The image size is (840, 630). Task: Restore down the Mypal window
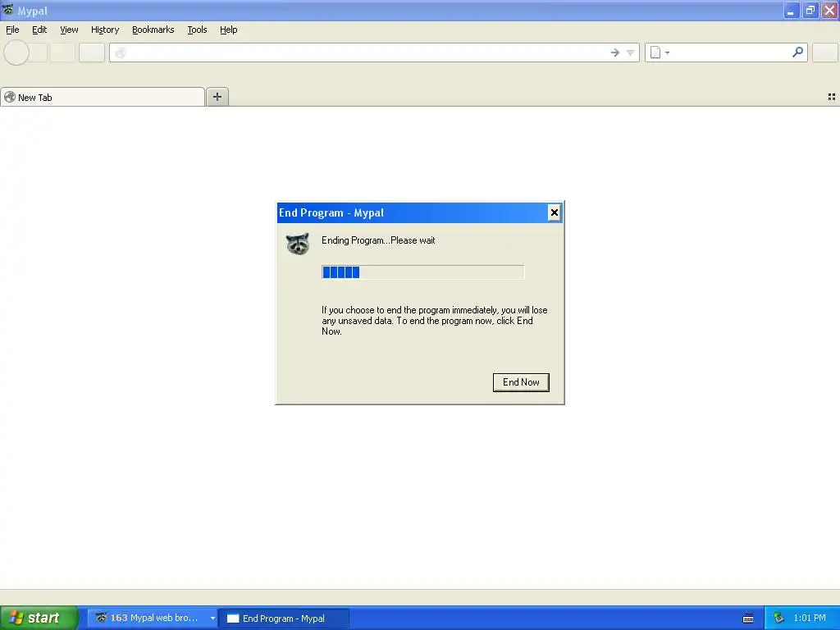(810, 10)
